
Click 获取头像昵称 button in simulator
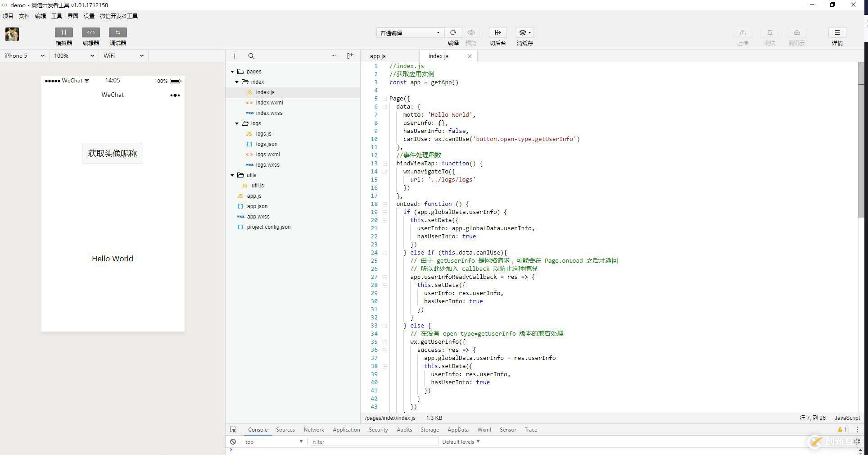point(113,153)
